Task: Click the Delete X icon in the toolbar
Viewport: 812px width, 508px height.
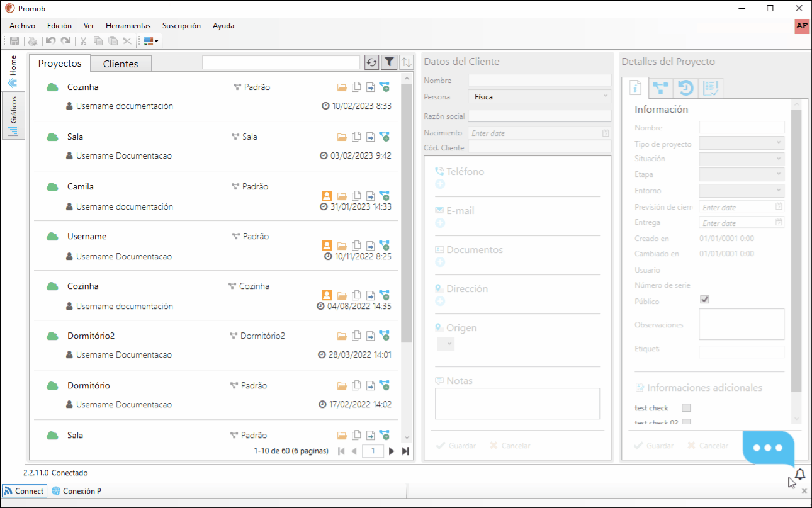Action: 127,41
